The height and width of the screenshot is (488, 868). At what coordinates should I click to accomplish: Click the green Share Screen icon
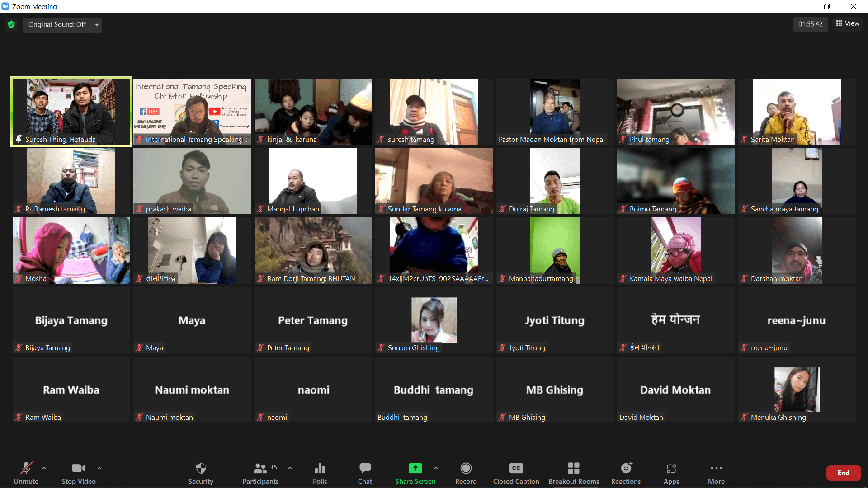(415, 468)
